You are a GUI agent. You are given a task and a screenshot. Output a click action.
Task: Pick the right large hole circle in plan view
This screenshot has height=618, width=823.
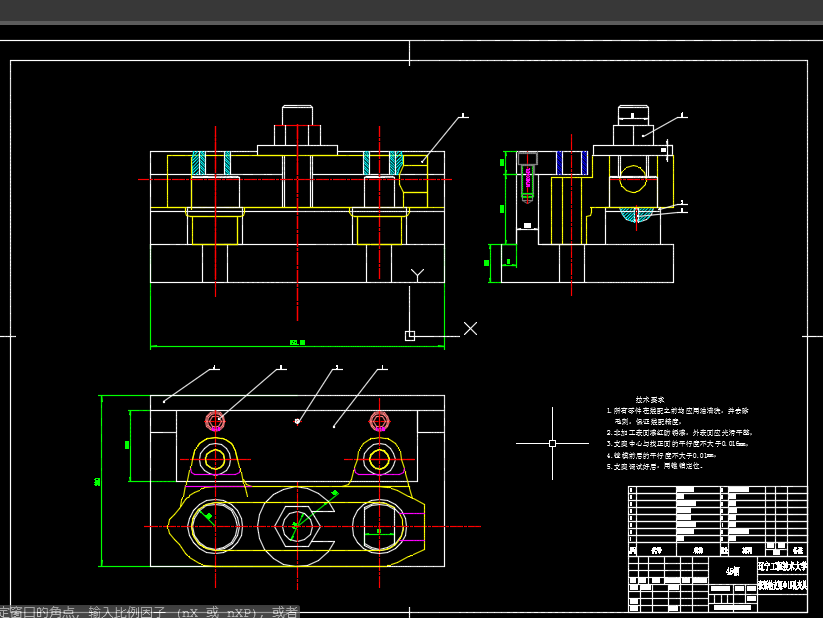point(379,526)
